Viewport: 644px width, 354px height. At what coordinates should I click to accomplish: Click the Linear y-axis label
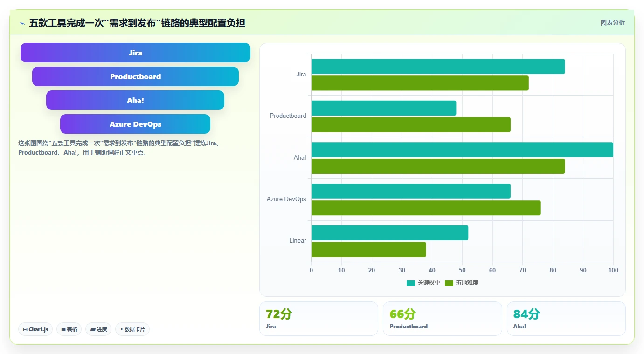point(298,241)
